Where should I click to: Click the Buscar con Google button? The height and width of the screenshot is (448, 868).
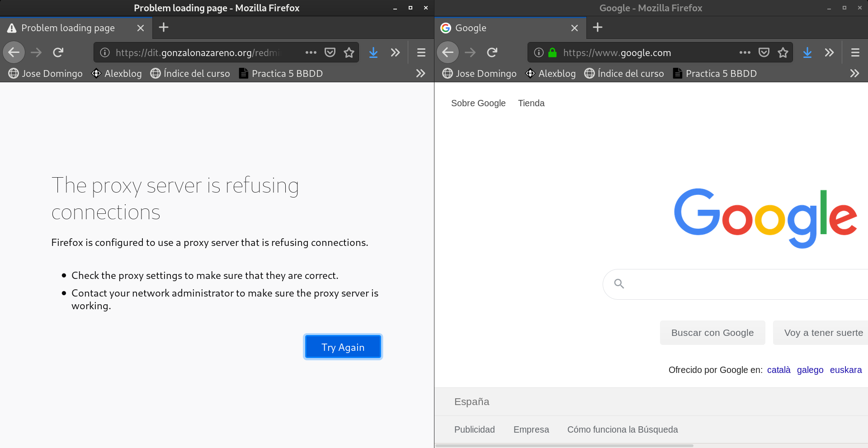pyautogui.click(x=712, y=333)
